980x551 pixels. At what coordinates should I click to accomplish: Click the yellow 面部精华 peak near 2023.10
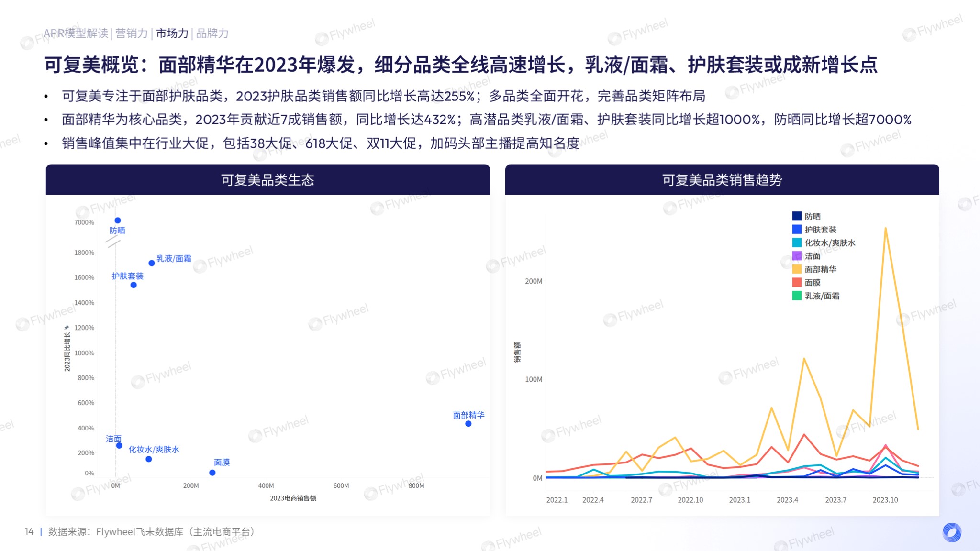(x=886, y=229)
